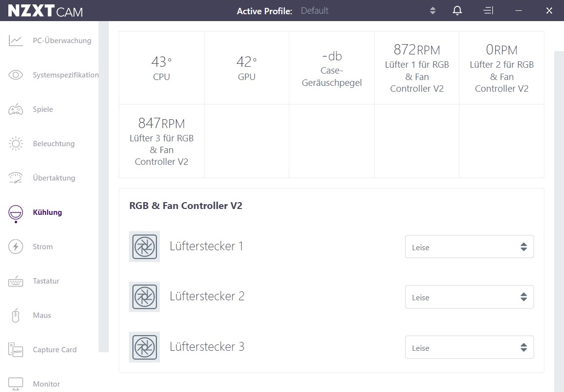This screenshot has height=392, width=564.
Task: Click the Active Profile: label
Action: tap(264, 11)
